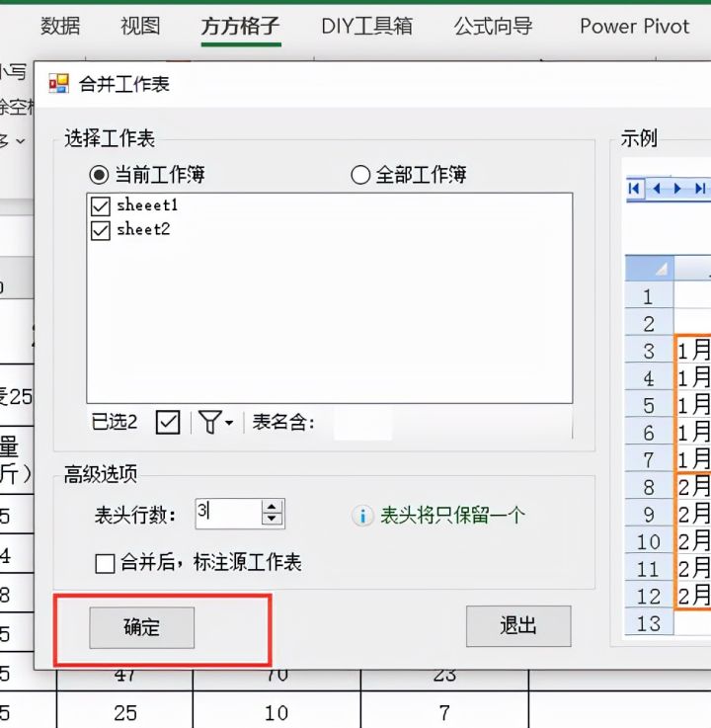Click the sheet2 name in worksheet list
The width and height of the screenshot is (711, 728).
[143, 229]
